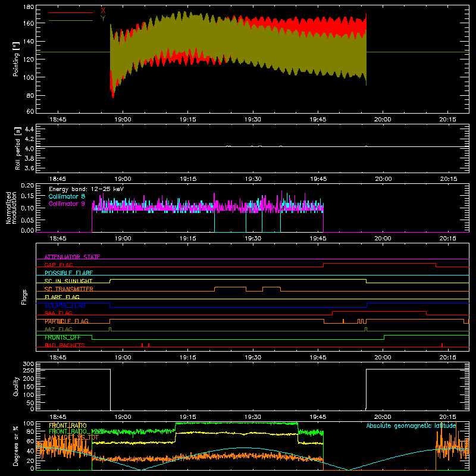Click the 'Absolute geomagnetic latitude' legend label
The width and height of the screenshot is (476, 476).
[411, 425]
